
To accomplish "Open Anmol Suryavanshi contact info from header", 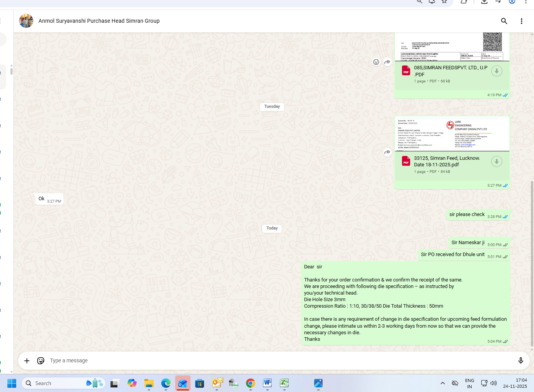I will (99, 21).
